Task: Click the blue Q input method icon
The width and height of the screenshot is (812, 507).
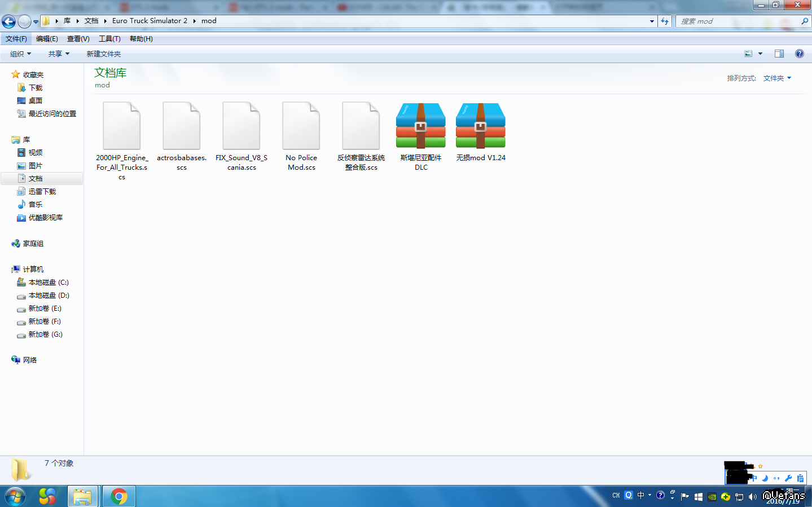Action: 629,496
